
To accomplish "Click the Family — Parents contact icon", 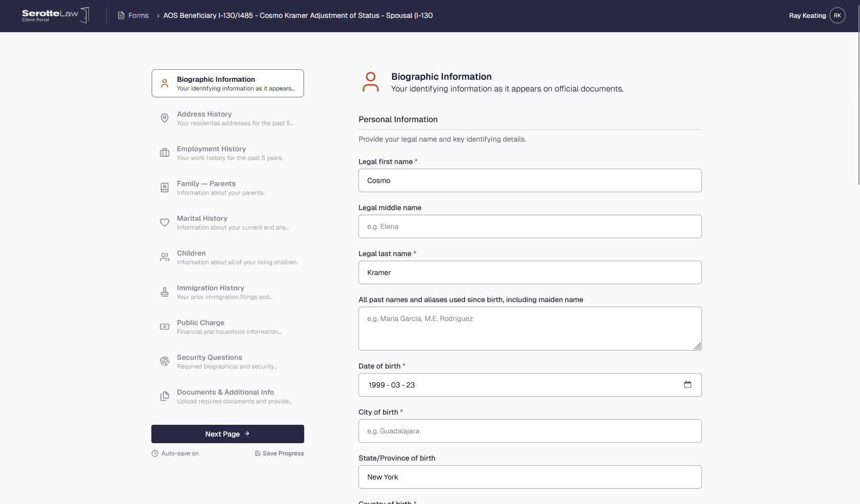I will (165, 188).
